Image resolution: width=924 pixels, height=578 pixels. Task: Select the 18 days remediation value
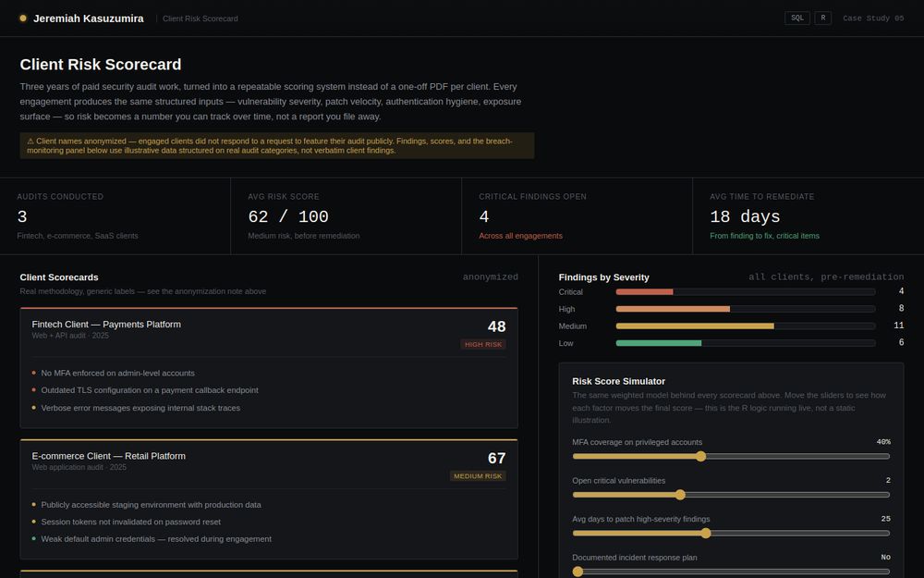coord(745,217)
